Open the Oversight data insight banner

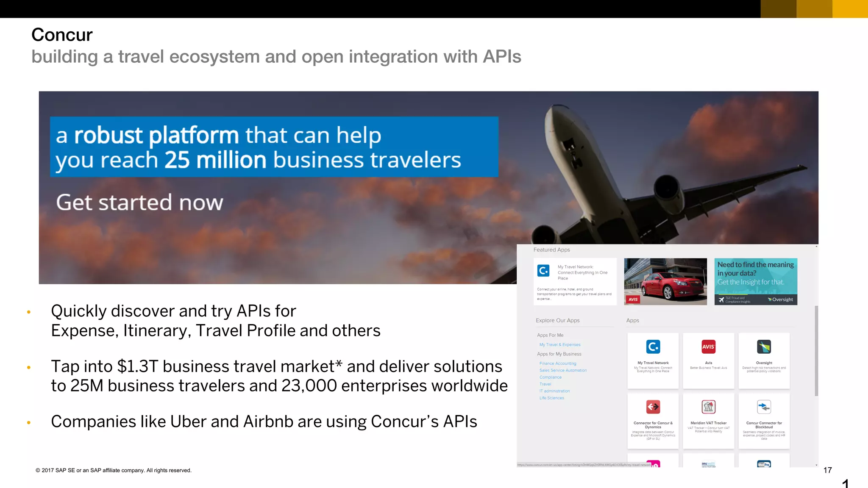756,282
